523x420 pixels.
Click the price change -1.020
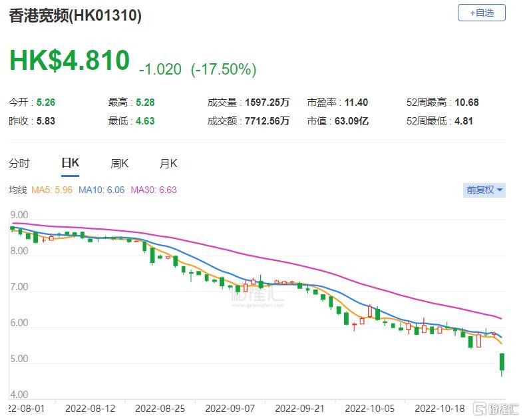point(160,69)
